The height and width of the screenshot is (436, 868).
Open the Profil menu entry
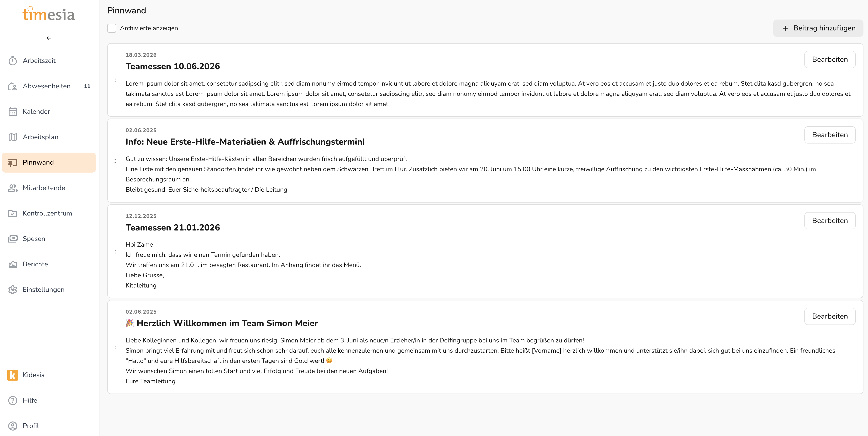tap(31, 426)
